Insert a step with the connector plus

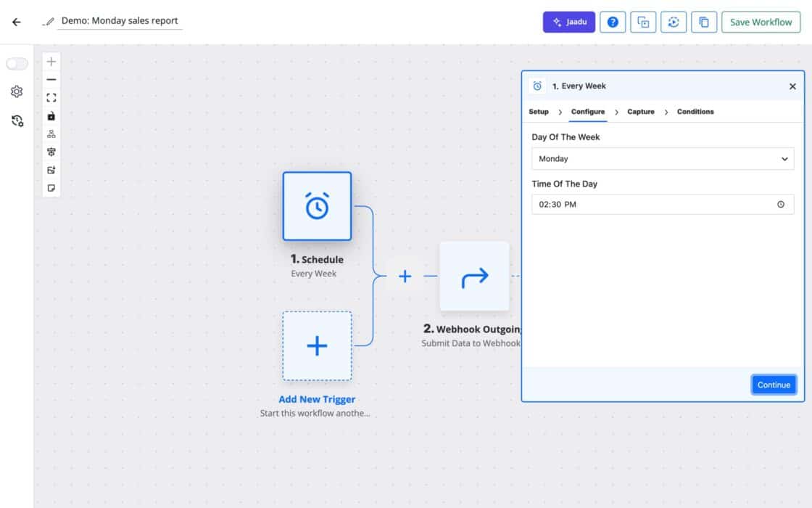tap(405, 276)
